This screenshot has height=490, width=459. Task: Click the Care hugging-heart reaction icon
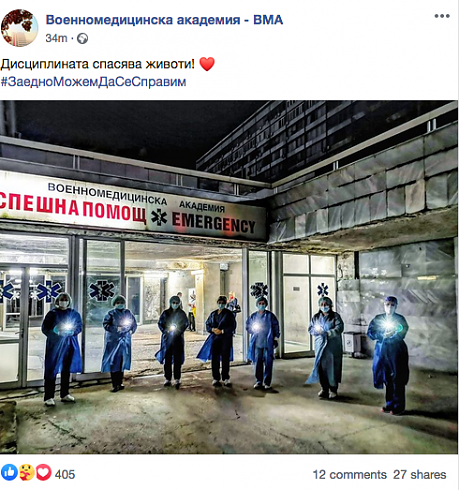pyautogui.click(x=27, y=473)
